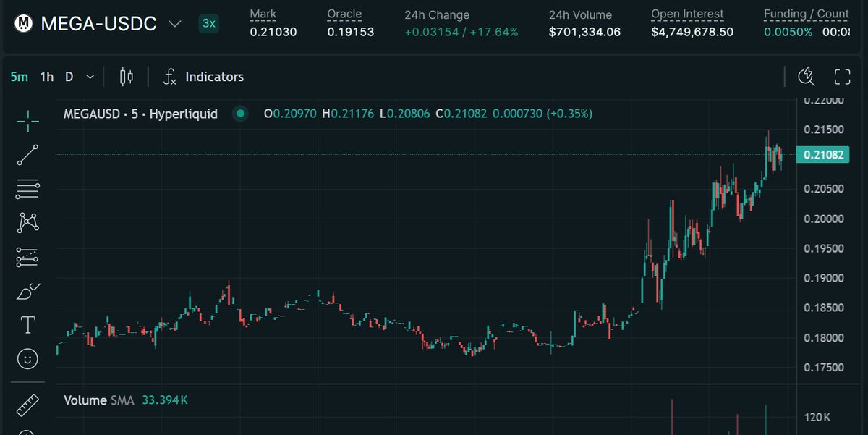Select the pattern drawing tool
Viewport: 868px width, 435px height.
(28, 223)
